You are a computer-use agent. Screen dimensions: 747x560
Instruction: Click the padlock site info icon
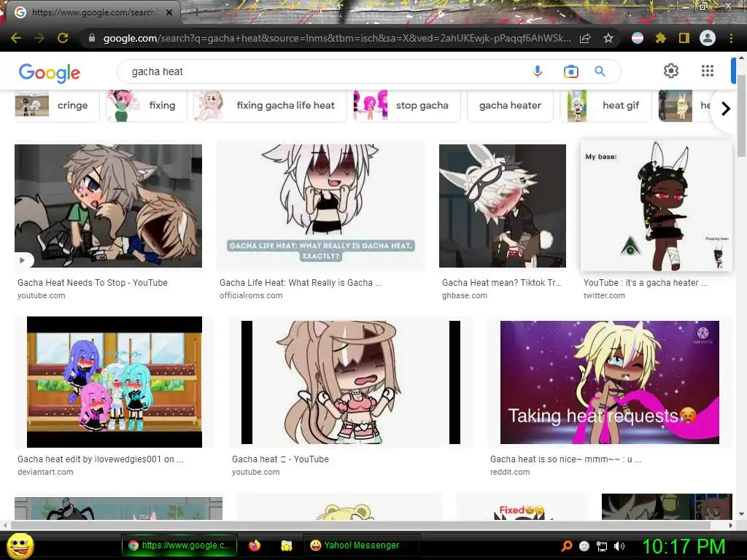coord(92,38)
